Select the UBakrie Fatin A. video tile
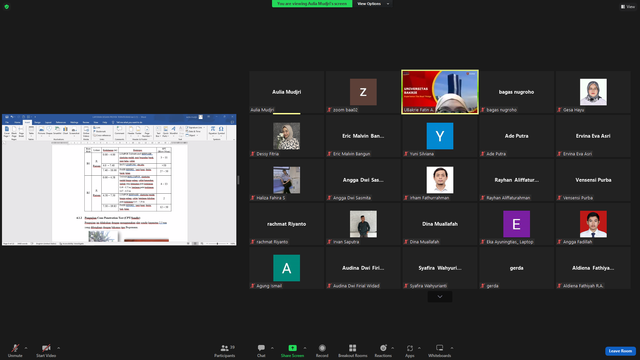The width and height of the screenshot is (640, 360). [x=440, y=92]
